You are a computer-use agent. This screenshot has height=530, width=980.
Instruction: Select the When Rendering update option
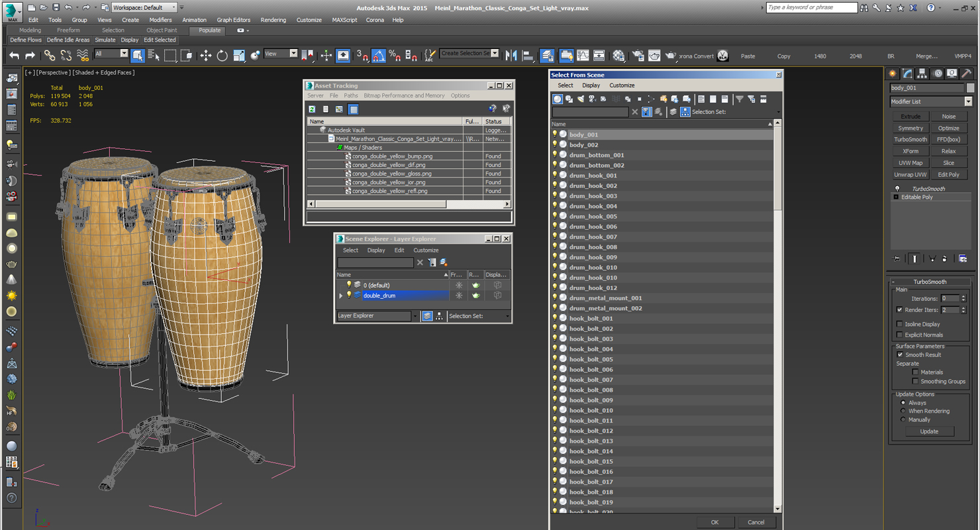coord(903,411)
